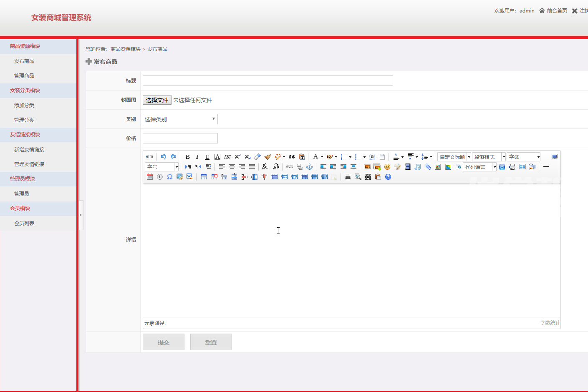Click the anchor icon in editor toolbar
The image size is (588, 392).
310,167
